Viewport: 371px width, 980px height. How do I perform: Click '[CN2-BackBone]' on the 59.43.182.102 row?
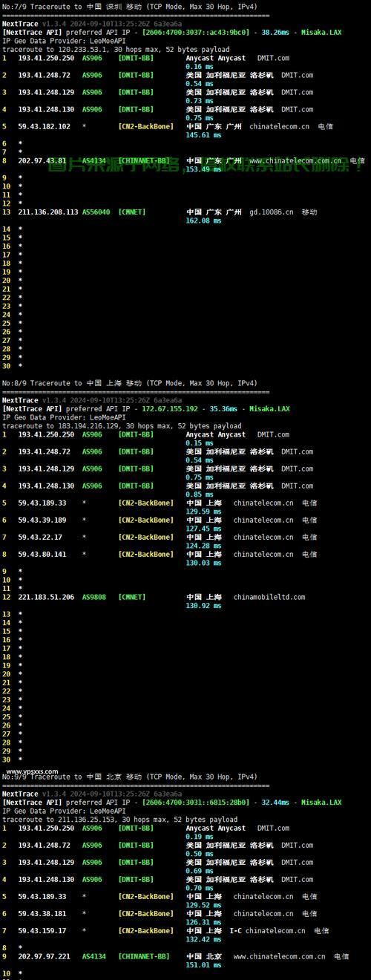146,126
